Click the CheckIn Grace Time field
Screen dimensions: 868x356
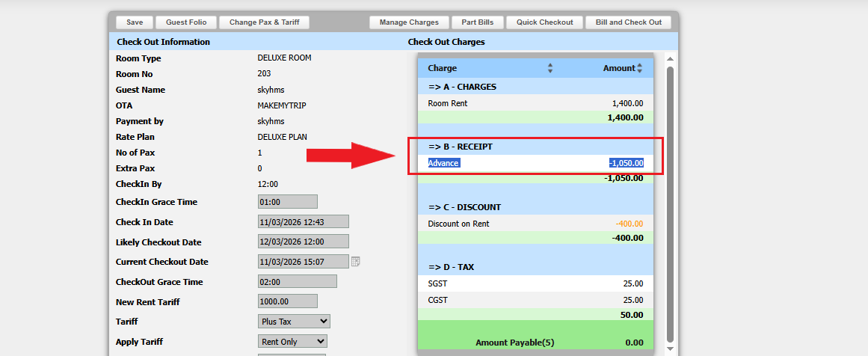click(287, 202)
